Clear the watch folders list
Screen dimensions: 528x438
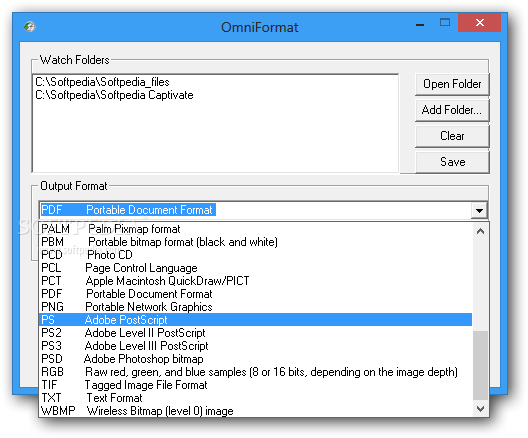pyautogui.click(x=452, y=136)
